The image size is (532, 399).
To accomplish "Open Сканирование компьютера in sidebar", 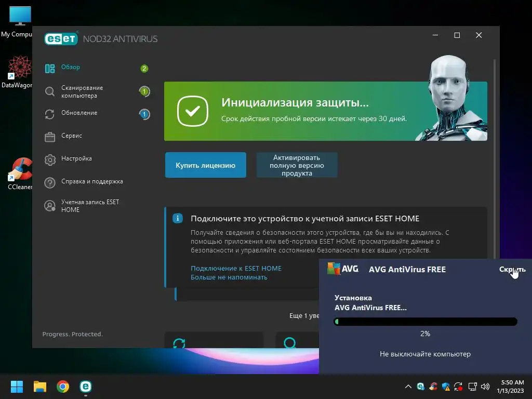I will (82, 91).
